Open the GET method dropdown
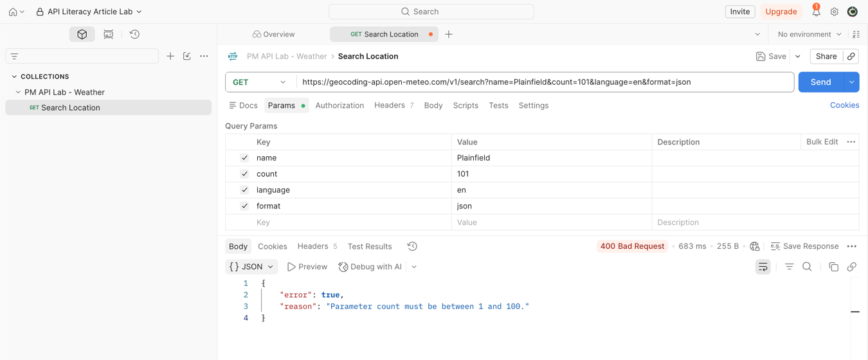This screenshot has width=868, height=360. click(260, 82)
